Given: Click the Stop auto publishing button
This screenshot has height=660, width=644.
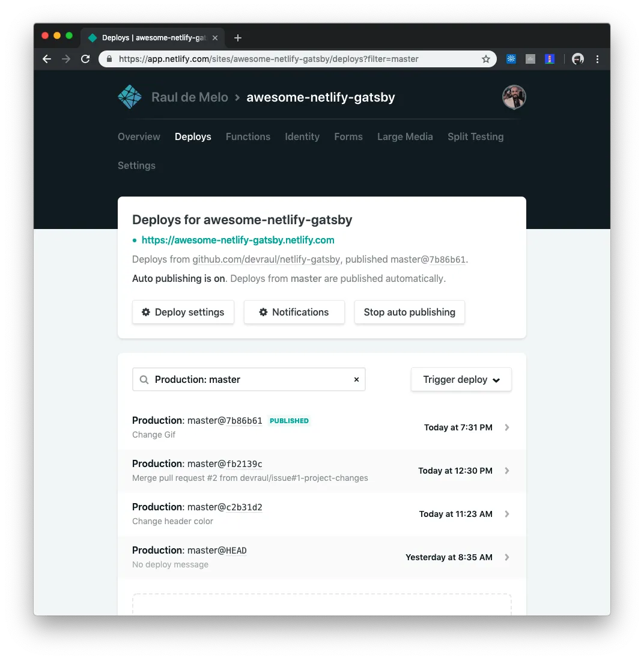Looking at the screenshot, I should [409, 312].
